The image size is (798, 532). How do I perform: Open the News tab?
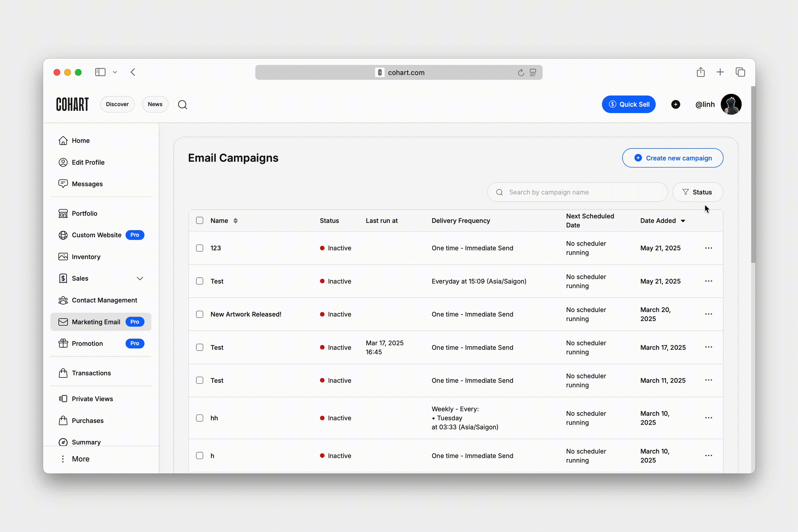(155, 105)
